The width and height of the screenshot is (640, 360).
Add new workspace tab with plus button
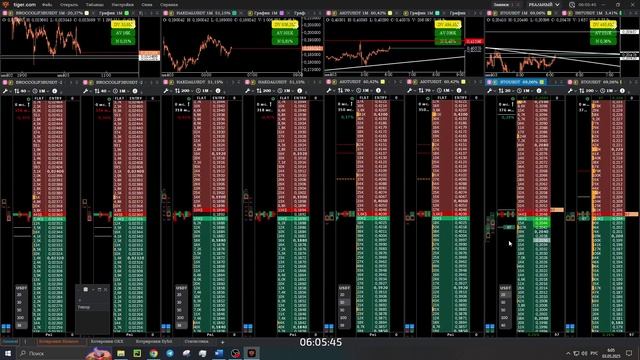click(222, 342)
